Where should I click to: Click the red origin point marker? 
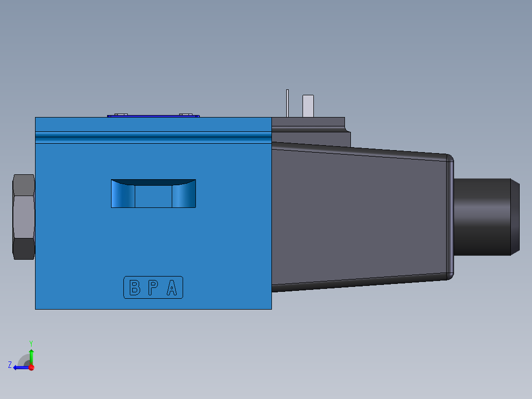(31, 366)
